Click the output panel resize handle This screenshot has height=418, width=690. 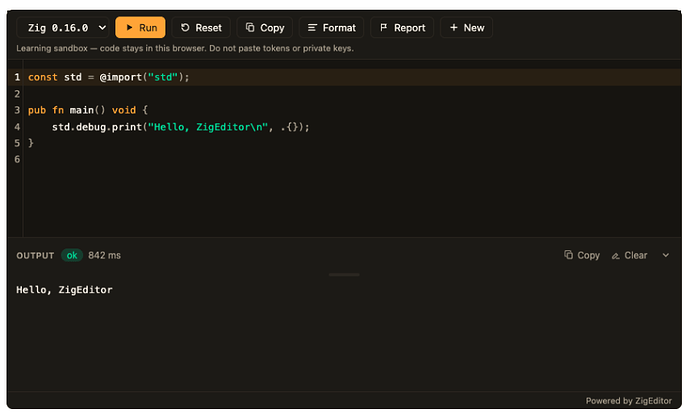[344, 275]
